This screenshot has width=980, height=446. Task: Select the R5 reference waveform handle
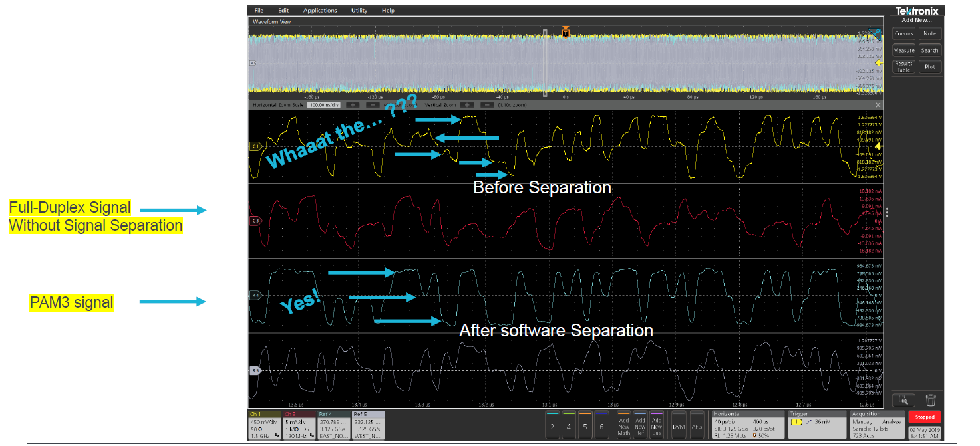(x=255, y=370)
